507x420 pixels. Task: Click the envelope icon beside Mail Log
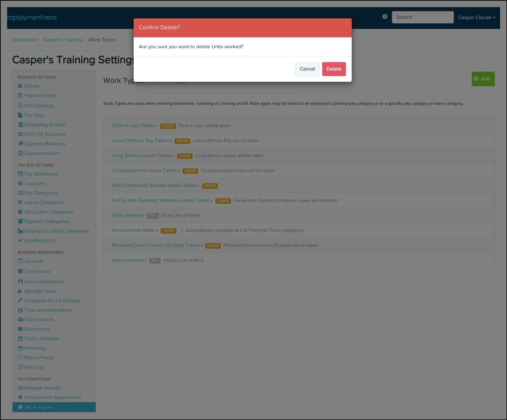(x=20, y=367)
